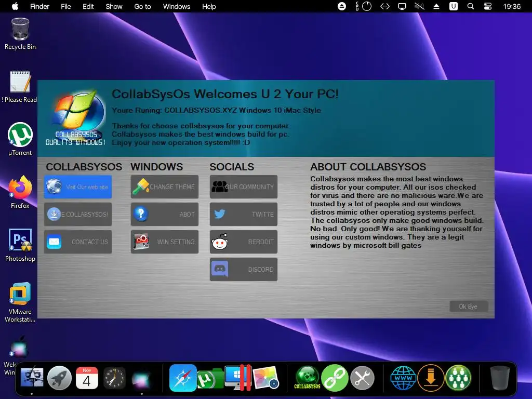Image resolution: width=532 pixels, height=399 pixels.
Task: Click the DISCORD social button
Action: (244, 270)
